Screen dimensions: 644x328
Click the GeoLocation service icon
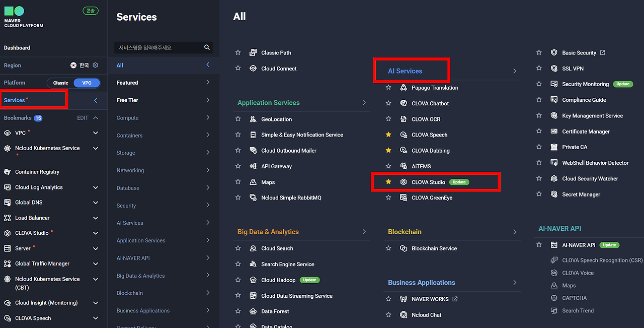(x=253, y=119)
